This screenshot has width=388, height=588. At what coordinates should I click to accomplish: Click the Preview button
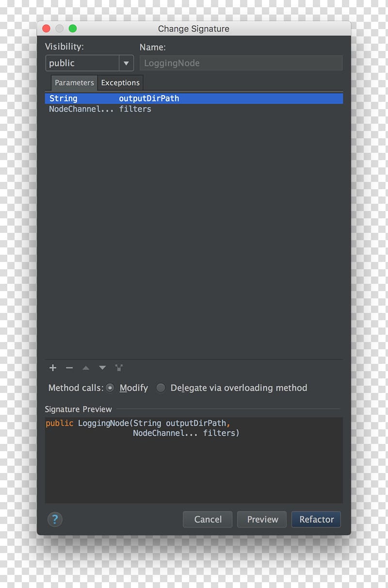coord(262,519)
